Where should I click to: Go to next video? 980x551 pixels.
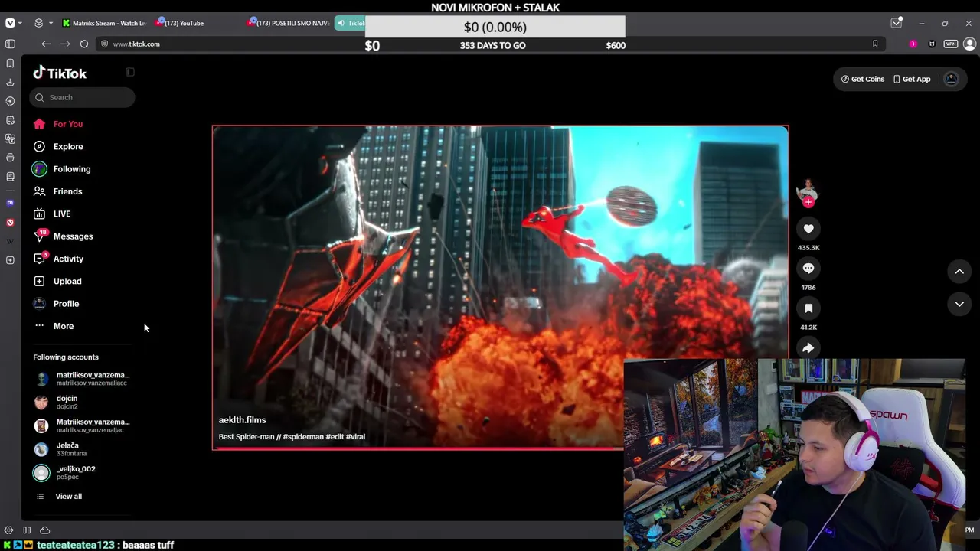pyautogui.click(x=959, y=304)
